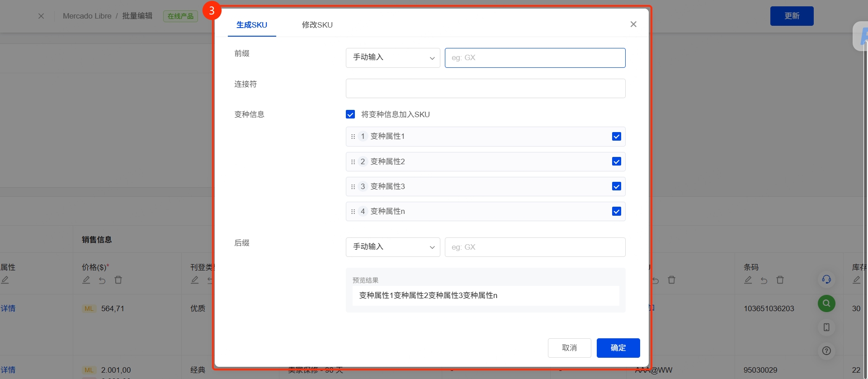Click the price value 564,71
The image size is (868, 379).
[x=113, y=308]
